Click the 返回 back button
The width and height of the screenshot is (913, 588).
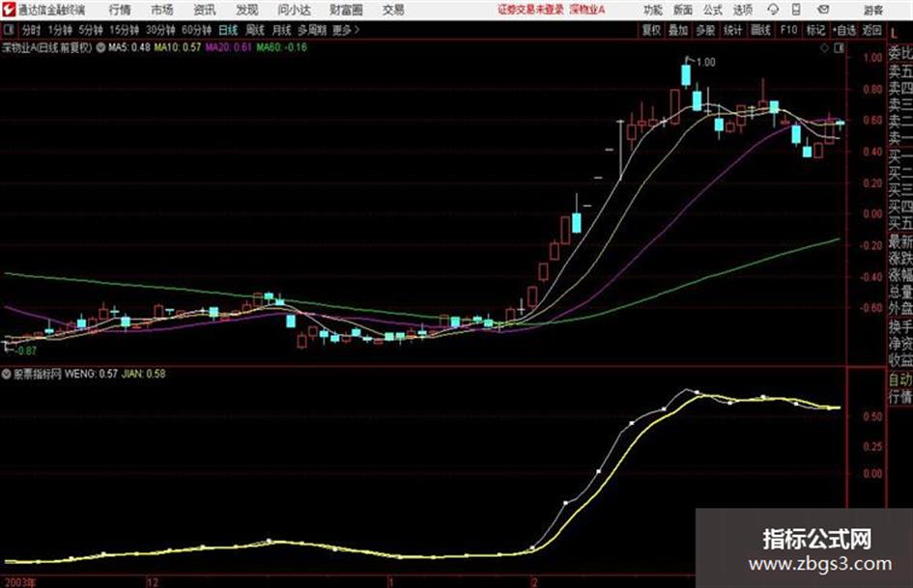coord(871,30)
